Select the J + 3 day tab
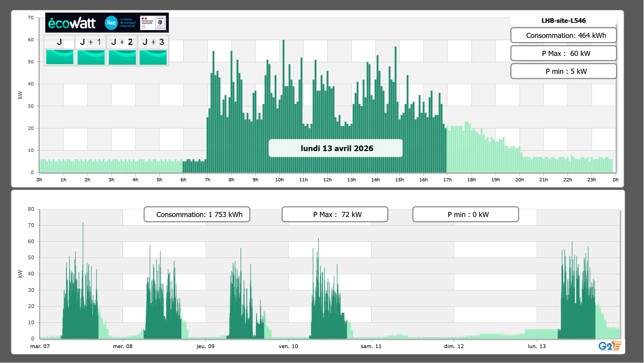644x363 pixels. pos(153,42)
